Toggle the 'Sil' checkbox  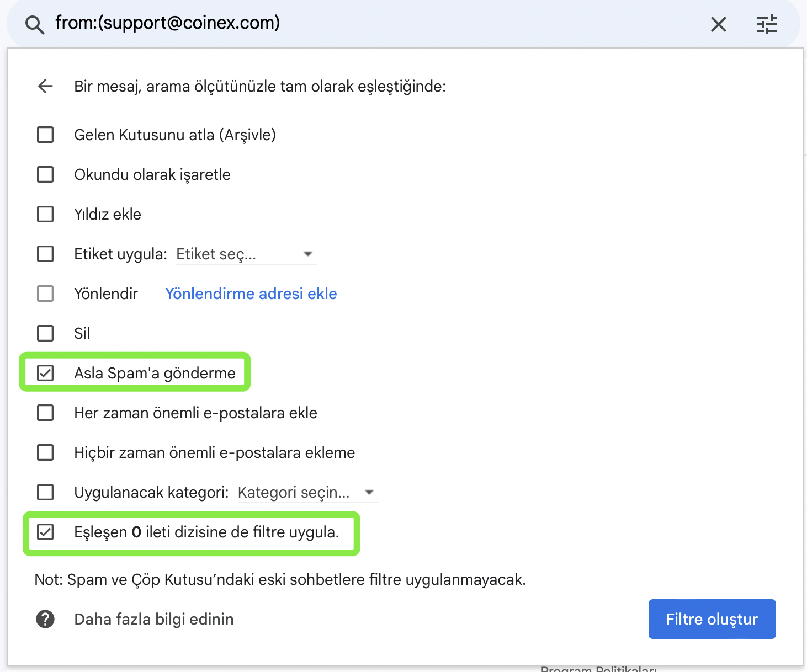[x=45, y=333]
